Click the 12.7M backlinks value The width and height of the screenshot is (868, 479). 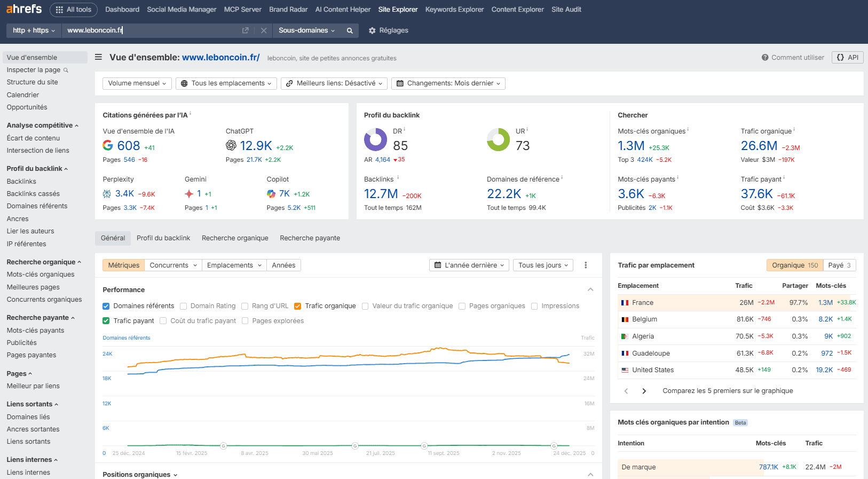[381, 194]
